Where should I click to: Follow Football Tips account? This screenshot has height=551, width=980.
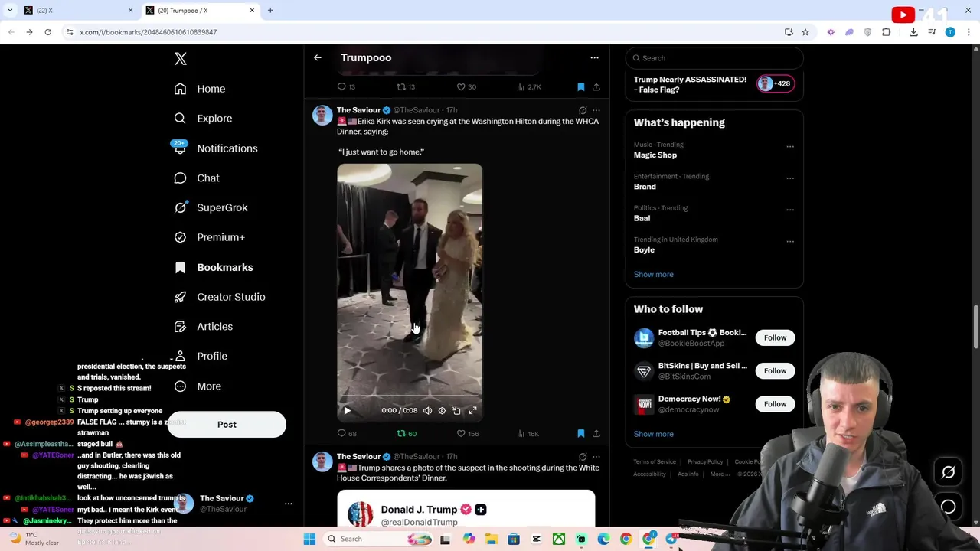(x=775, y=337)
